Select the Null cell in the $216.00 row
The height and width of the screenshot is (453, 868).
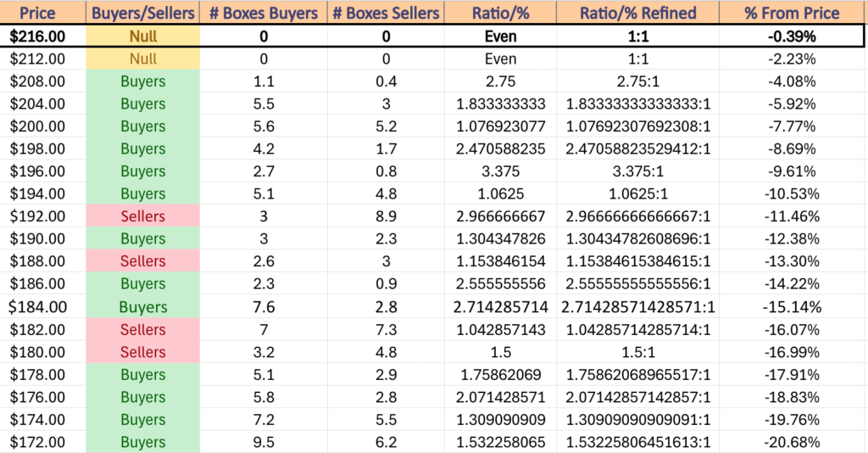142,36
